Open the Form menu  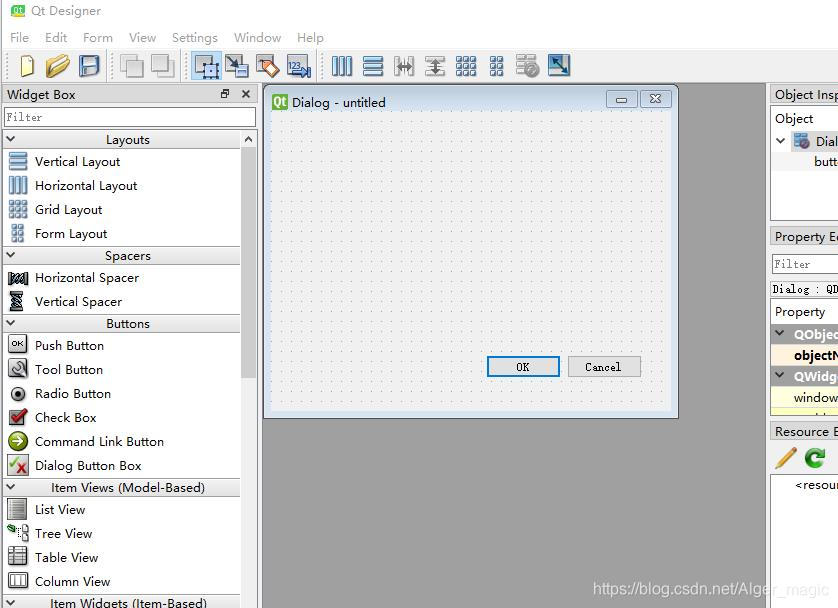click(x=98, y=37)
